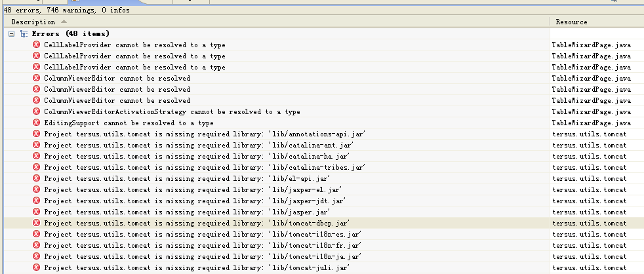
Task: Click error icon for tomcat-juli.jar problem
Action: pos(37,267)
